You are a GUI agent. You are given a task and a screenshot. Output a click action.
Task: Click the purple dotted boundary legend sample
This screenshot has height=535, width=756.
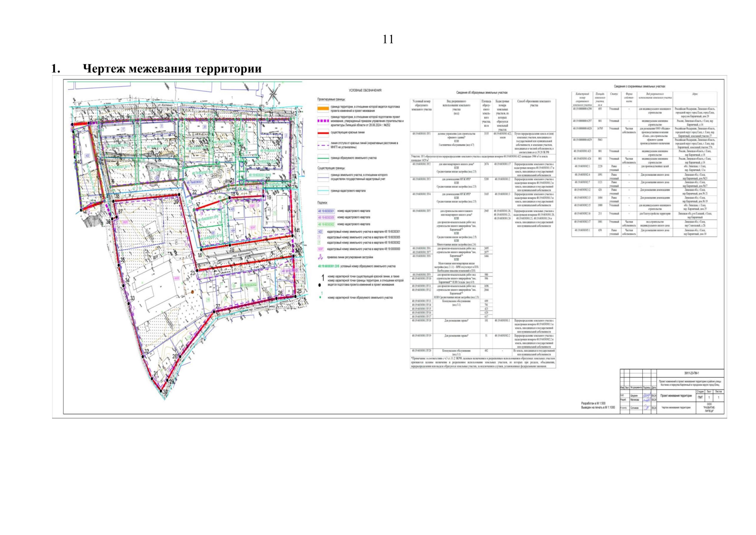tap(323, 120)
